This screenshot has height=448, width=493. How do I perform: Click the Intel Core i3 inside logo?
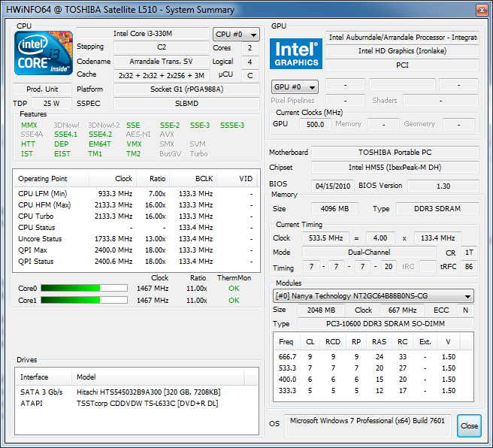point(44,53)
